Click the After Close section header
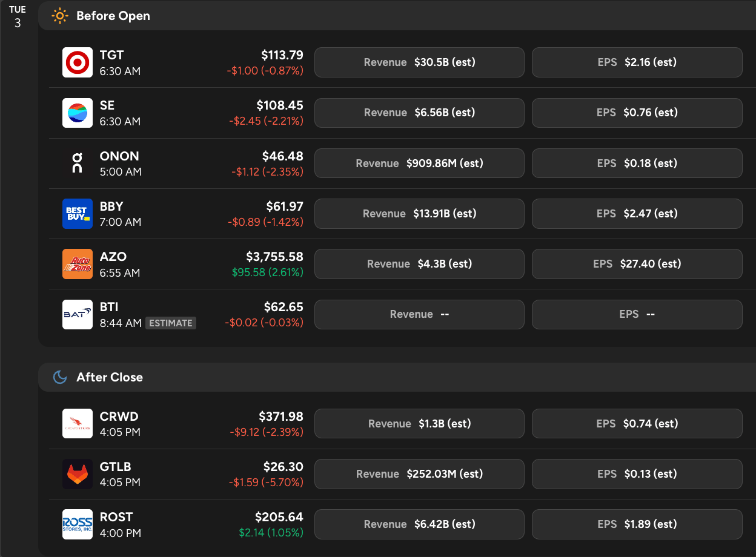The image size is (756, 557). (397, 377)
